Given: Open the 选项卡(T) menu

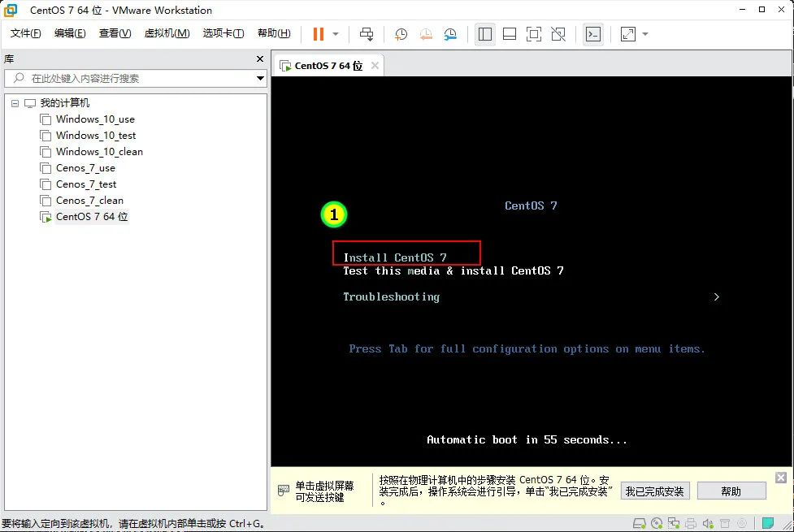Looking at the screenshot, I should [223, 33].
